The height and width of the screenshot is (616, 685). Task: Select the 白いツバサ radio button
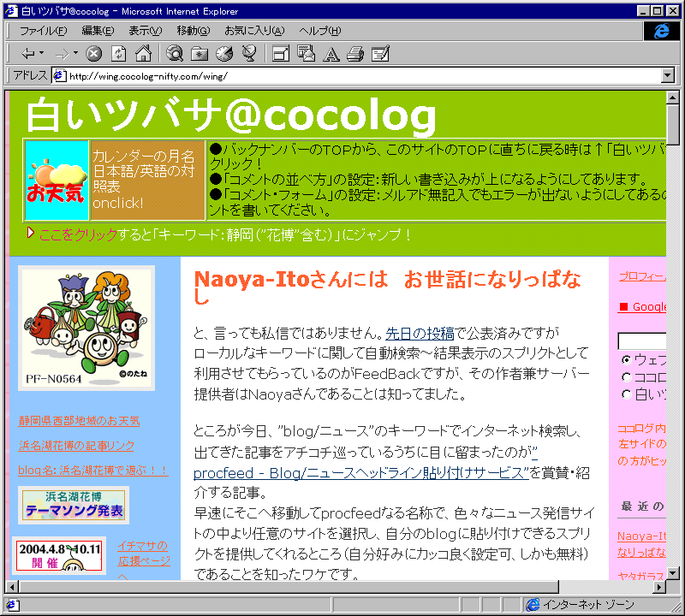pos(627,394)
